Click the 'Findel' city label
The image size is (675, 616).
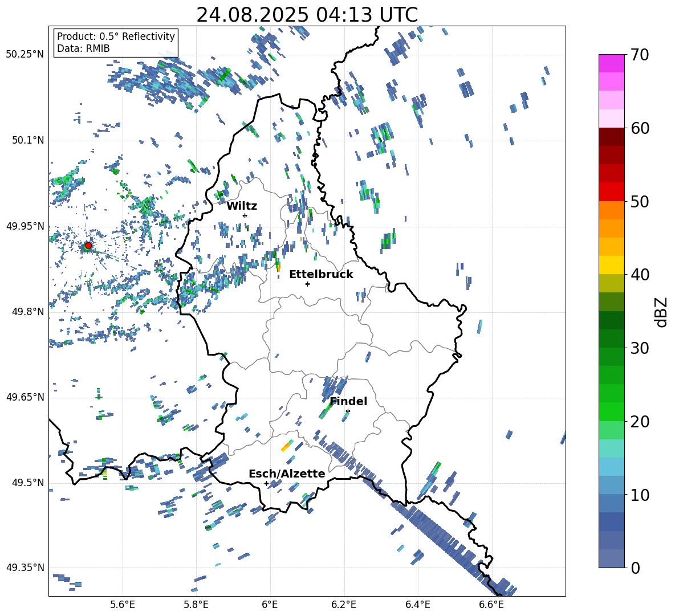pyautogui.click(x=348, y=401)
